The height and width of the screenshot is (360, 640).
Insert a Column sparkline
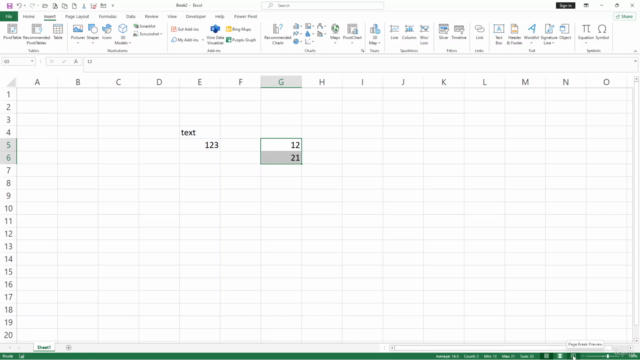click(x=409, y=32)
